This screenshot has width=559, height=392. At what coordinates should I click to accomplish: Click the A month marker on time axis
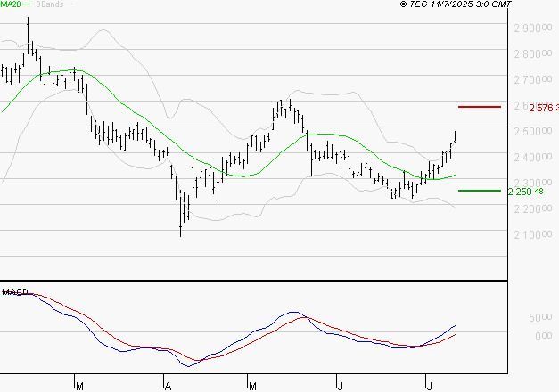tap(168, 386)
